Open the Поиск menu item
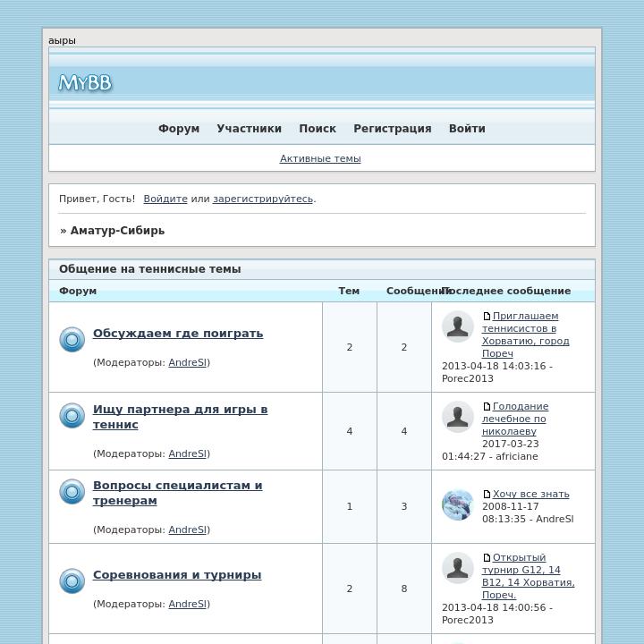The height and width of the screenshot is (644, 644). click(318, 129)
